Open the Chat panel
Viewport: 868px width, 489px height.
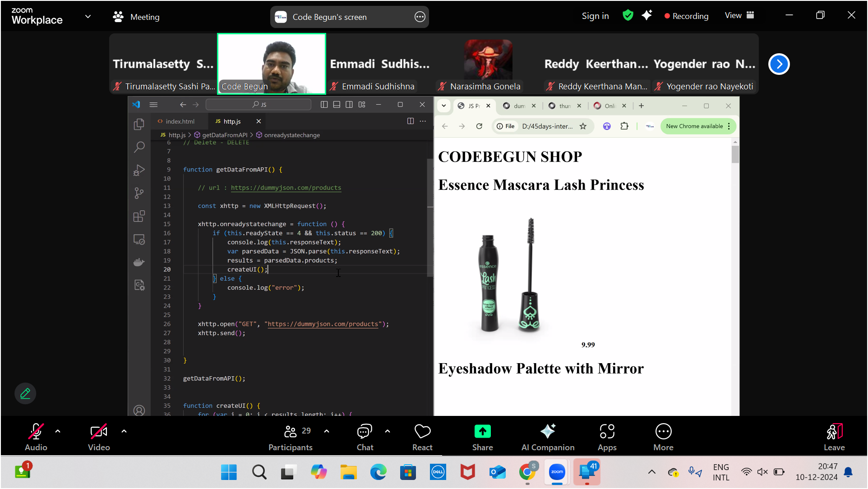(x=365, y=437)
